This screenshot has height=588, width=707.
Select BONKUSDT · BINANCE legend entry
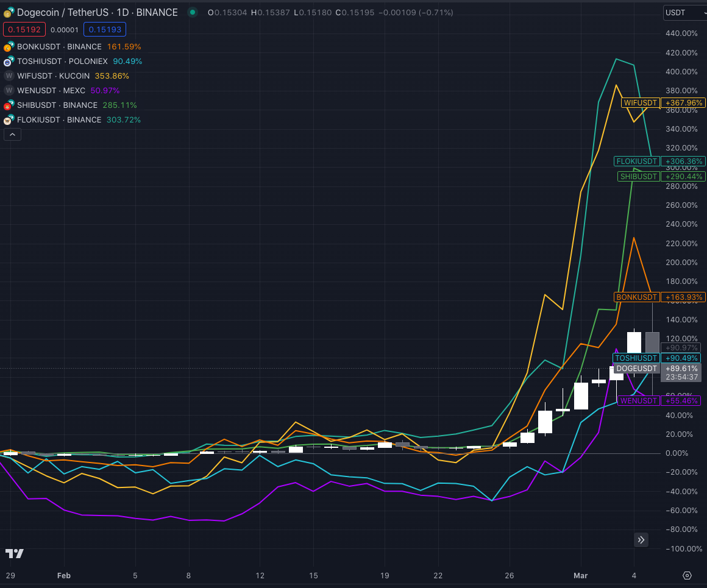click(x=59, y=47)
